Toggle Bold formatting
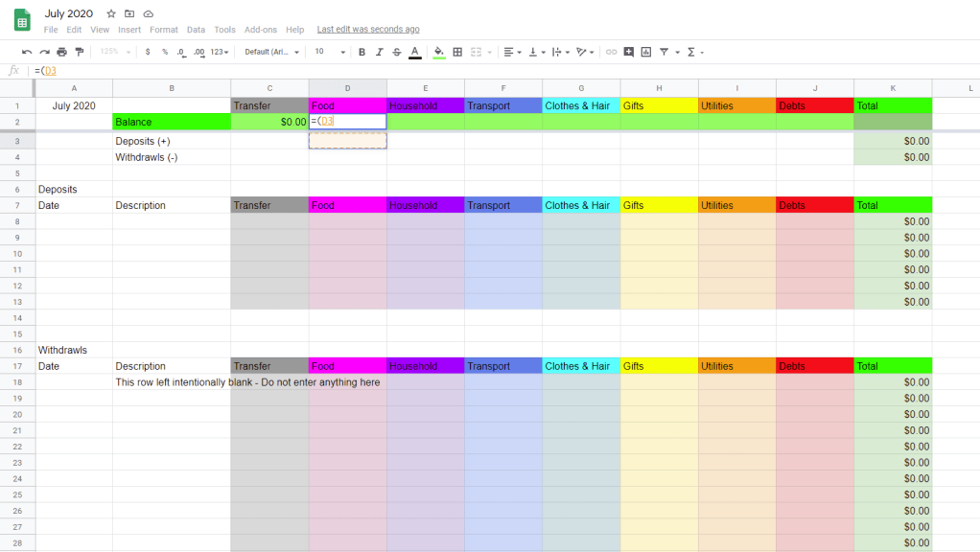This screenshot has height=552, width=980. tap(362, 52)
